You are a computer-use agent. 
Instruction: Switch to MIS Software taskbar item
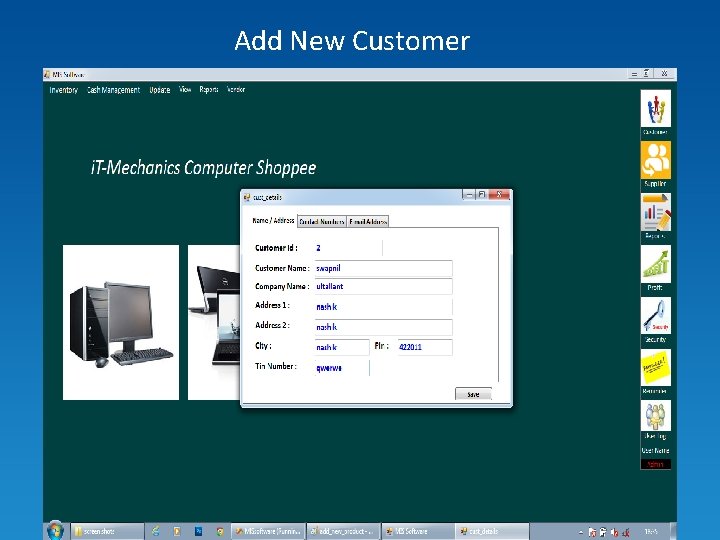[418, 531]
